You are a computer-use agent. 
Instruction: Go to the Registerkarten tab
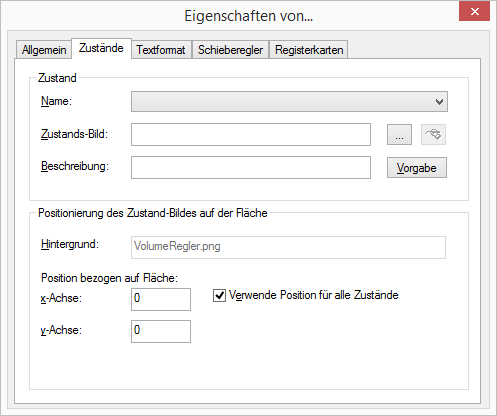pos(309,50)
